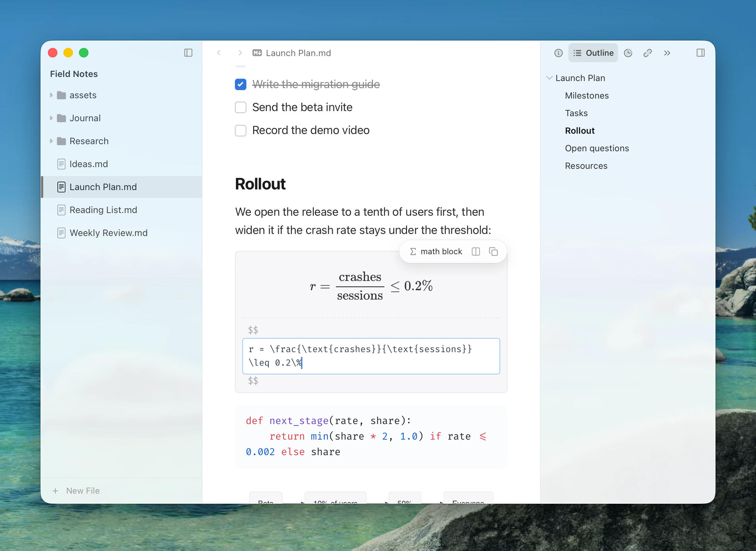Open Ideas.md file

[122, 164]
